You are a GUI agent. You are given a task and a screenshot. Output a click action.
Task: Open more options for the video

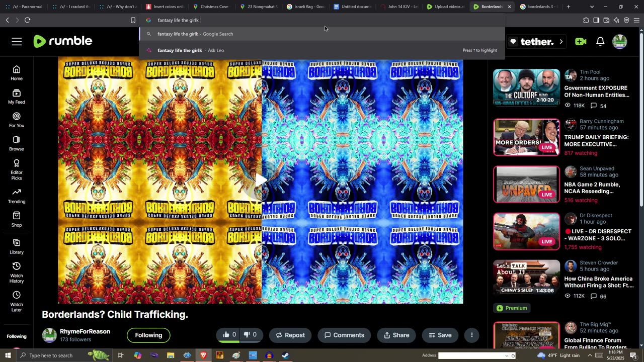pyautogui.click(x=471, y=335)
